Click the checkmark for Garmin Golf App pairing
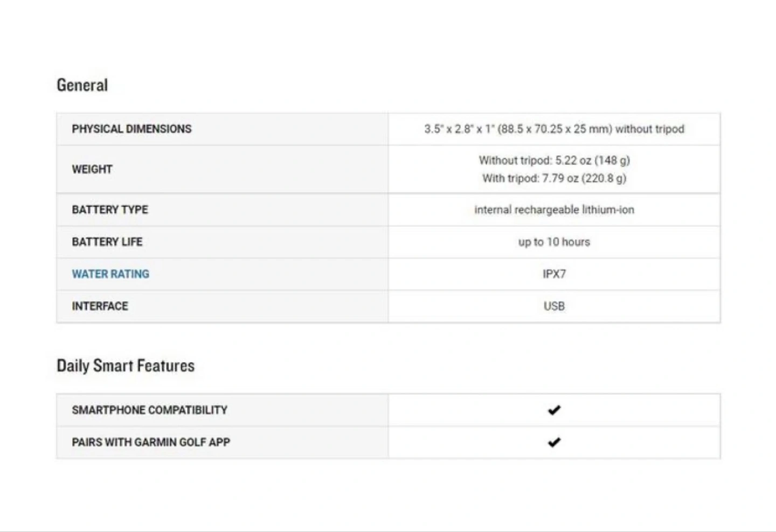Image resolution: width=776 pixels, height=532 pixels. pyautogui.click(x=554, y=443)
